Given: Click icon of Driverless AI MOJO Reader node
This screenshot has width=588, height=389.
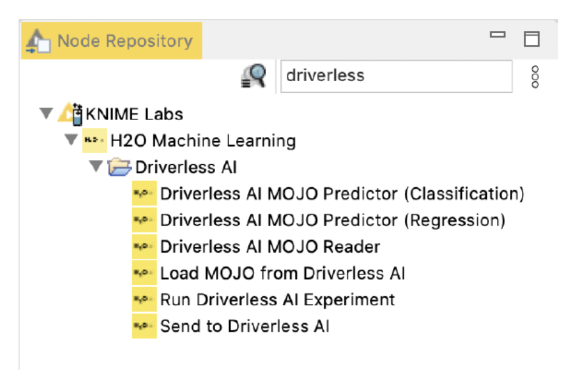Looking at the screenshot, I should (144, 247).
